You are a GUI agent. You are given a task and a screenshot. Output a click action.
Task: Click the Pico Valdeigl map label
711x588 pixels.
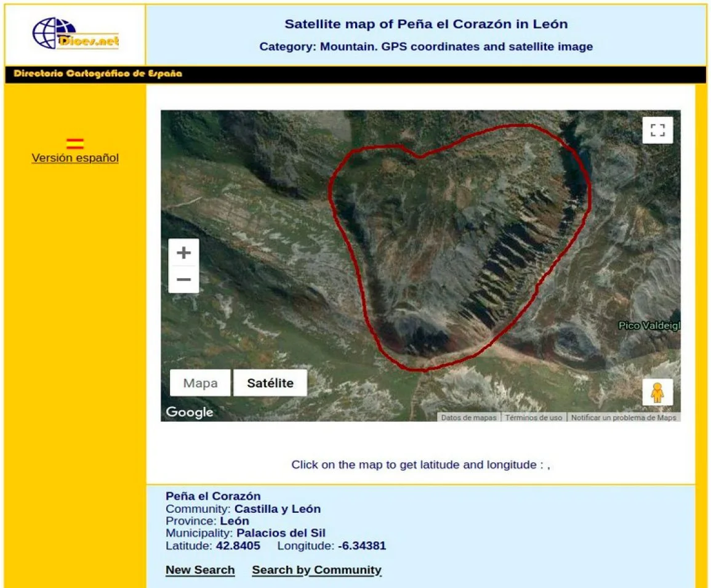[x=649, y=325]
